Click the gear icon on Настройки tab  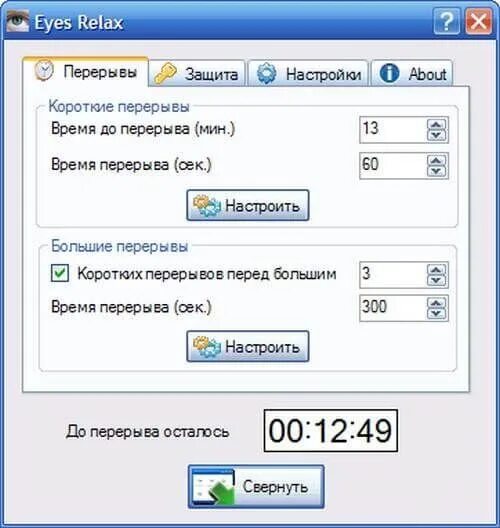click(266, 73)
